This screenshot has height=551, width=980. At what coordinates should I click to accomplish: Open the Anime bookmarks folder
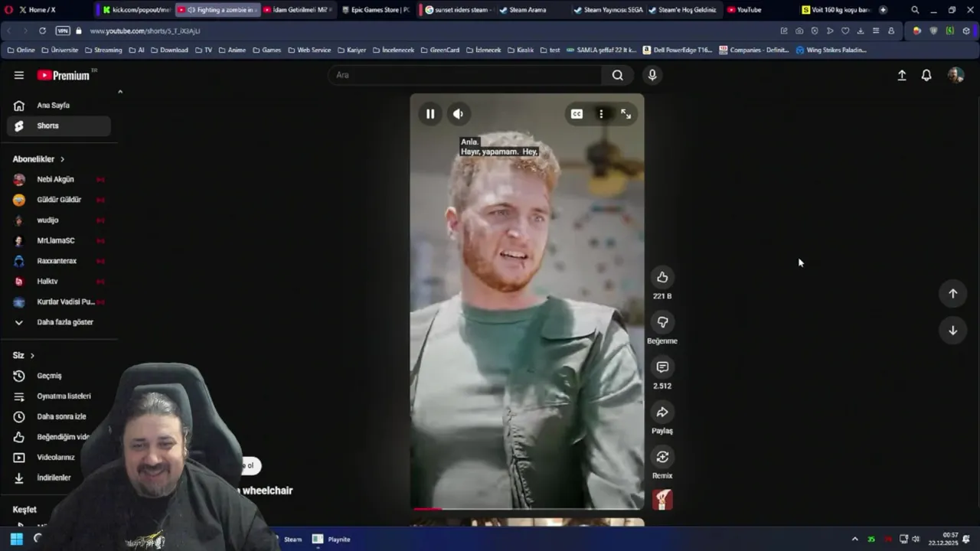pyautogui.click(x=232, y=50)
